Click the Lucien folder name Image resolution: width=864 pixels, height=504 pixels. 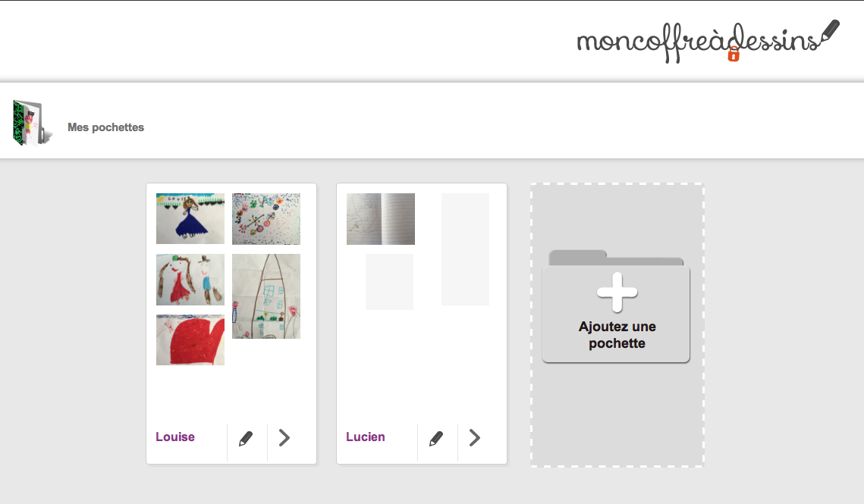point(366,437)
